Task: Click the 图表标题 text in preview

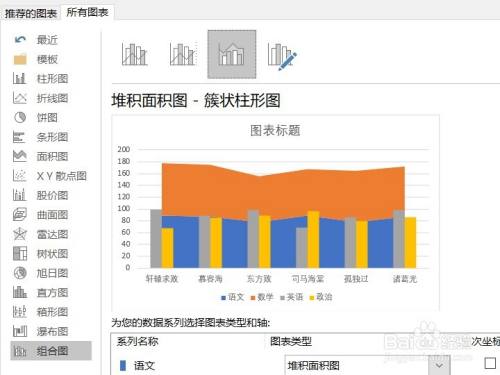Action: click(x=275, y=130)
